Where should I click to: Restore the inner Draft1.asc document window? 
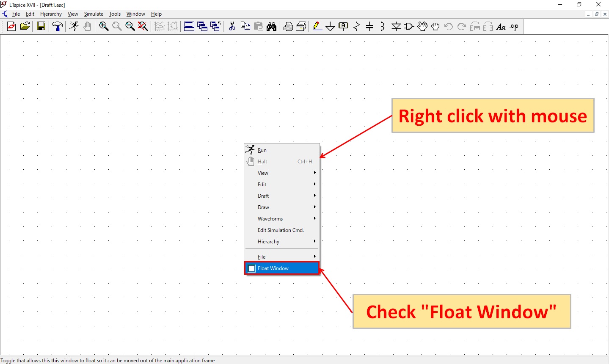pos(597,14)
